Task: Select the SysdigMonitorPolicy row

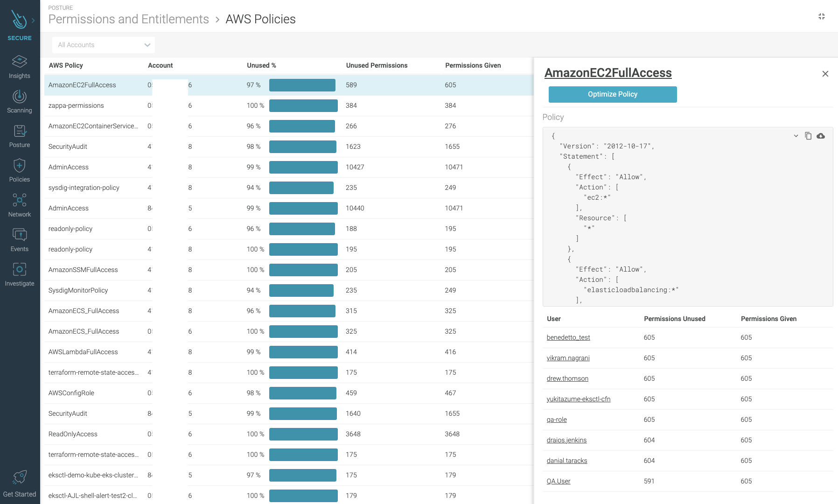Action: 289,290
